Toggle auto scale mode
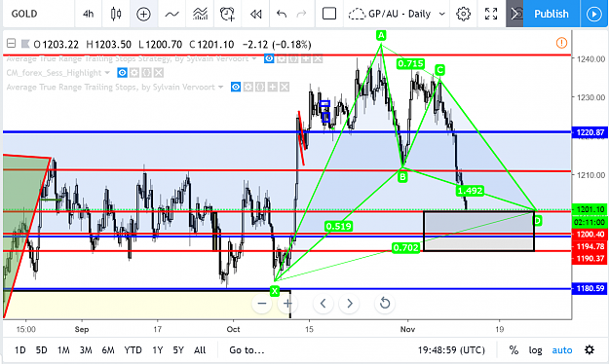The image size is (609, 364). click(561, 350)
